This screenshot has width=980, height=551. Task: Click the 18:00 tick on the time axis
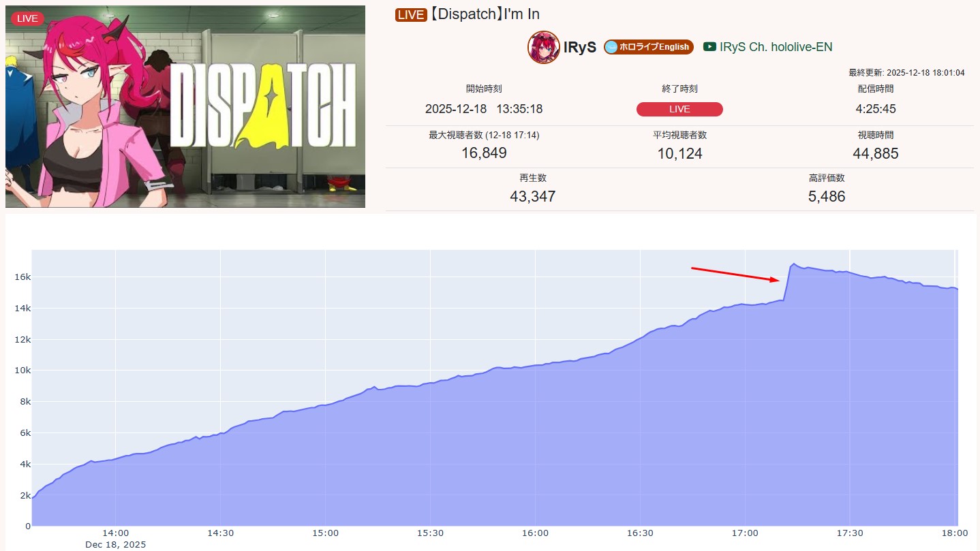[955, 533]
